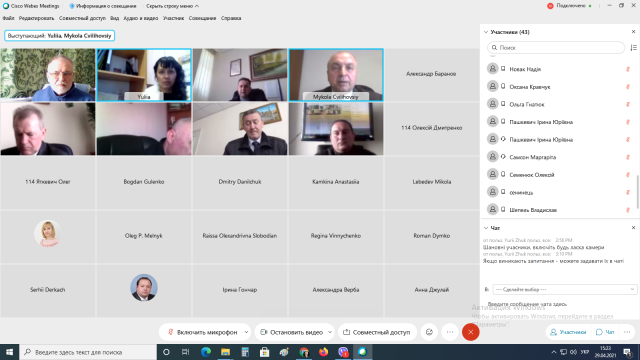Collapse the Чат panel chevron
The width and height of the screenshot is (640, 360).
point(486,228)
